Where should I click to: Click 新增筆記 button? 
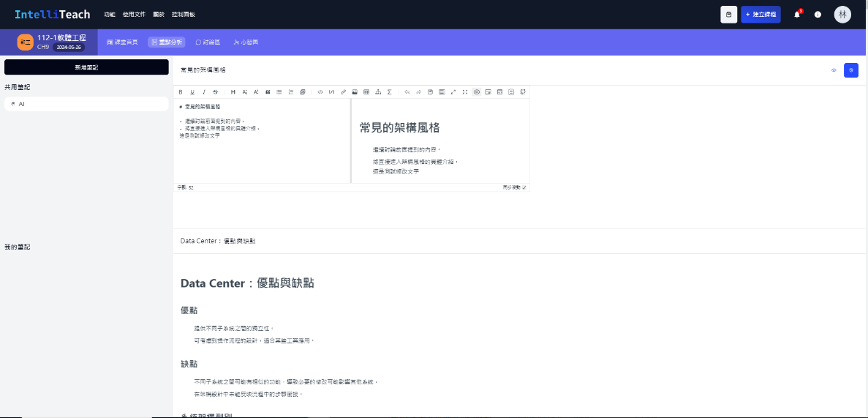click(x=86, y=67)
